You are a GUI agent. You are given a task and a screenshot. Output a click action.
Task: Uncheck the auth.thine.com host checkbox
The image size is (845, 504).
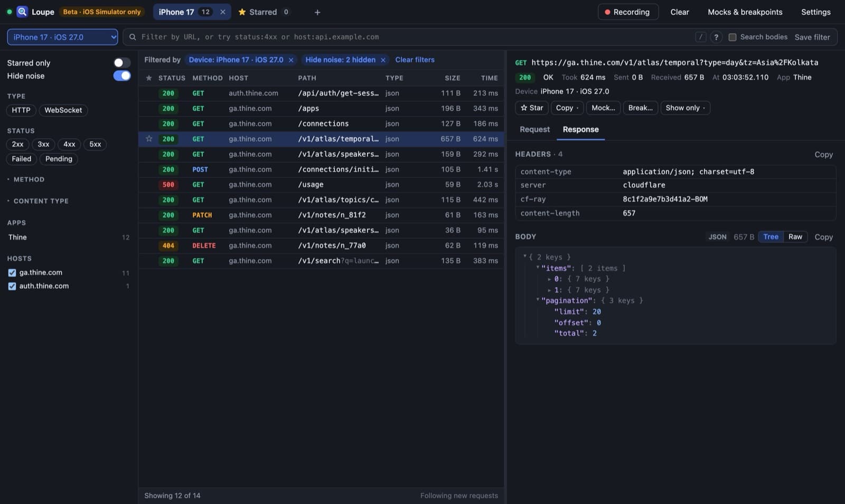tap(12, 286)
